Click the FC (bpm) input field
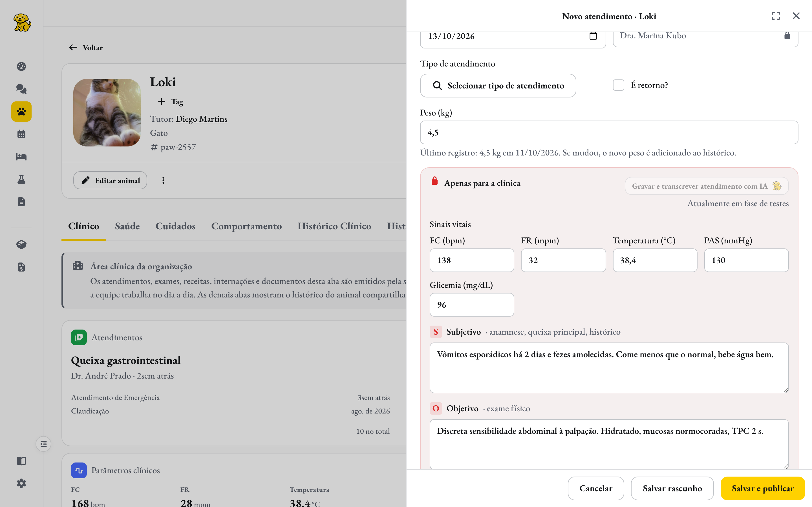Screen dimensions: 812x507 (471, 260)
